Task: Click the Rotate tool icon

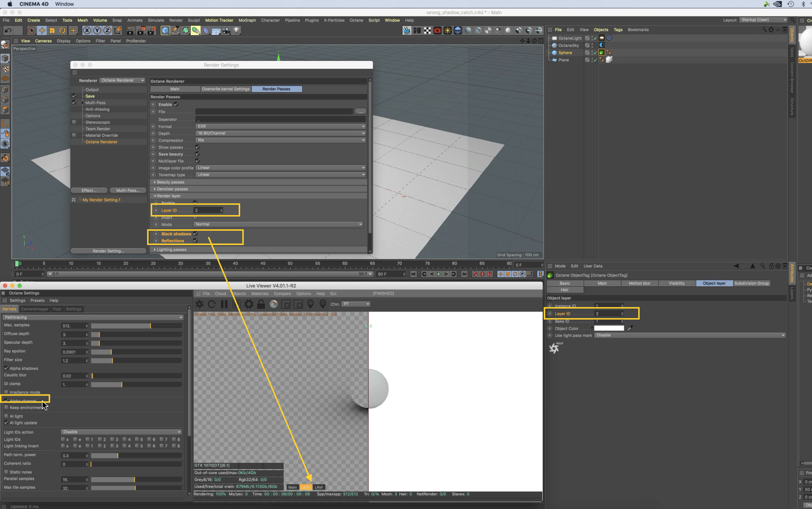Action: pyautogui.click(x=62, y=31)
